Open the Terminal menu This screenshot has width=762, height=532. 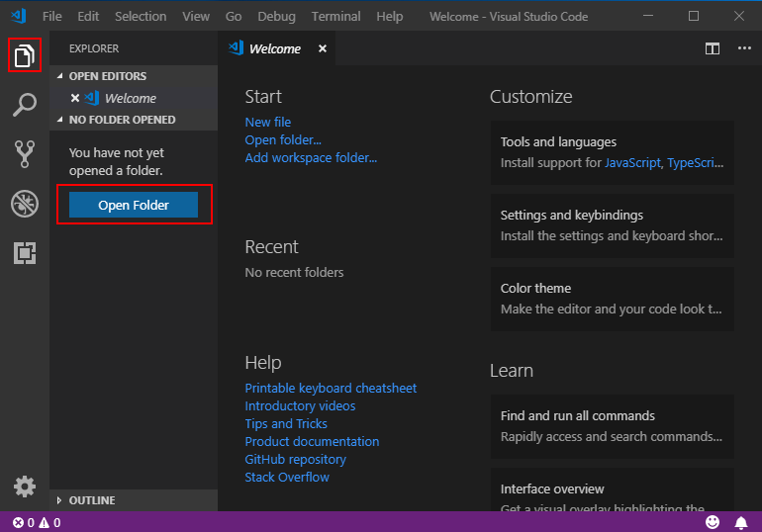(335, 17)
